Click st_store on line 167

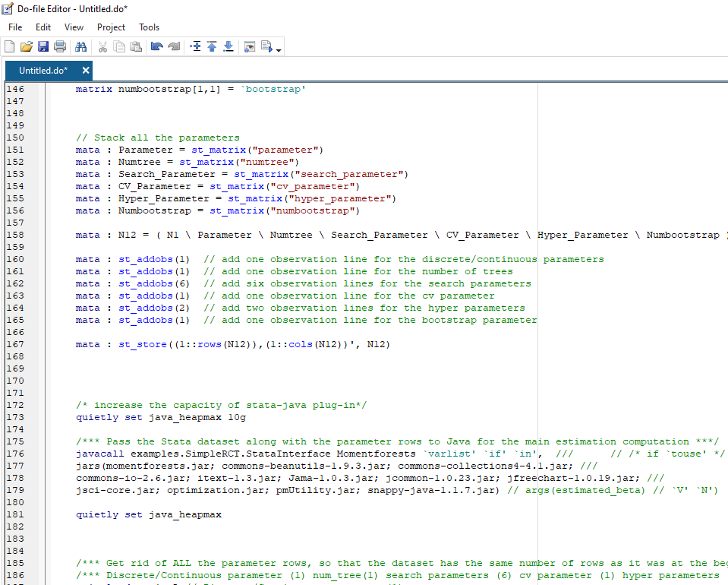coord(143,344)
